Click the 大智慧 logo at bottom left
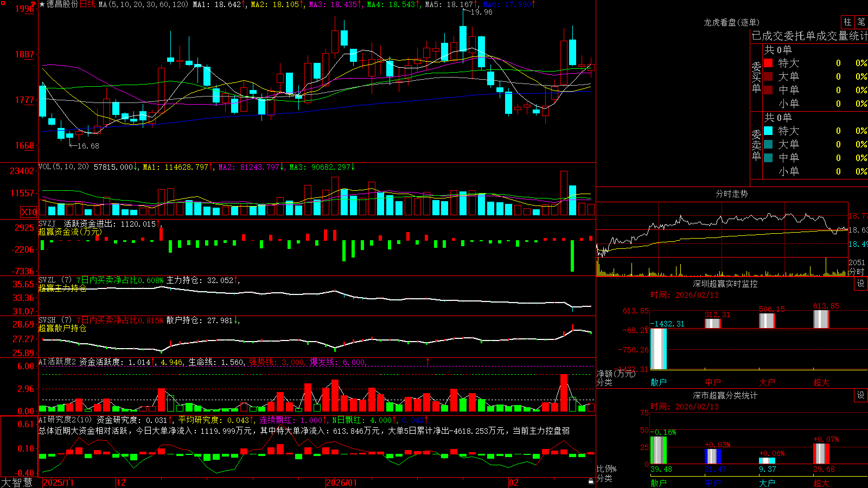868x488 pixels. click(17, 482)
